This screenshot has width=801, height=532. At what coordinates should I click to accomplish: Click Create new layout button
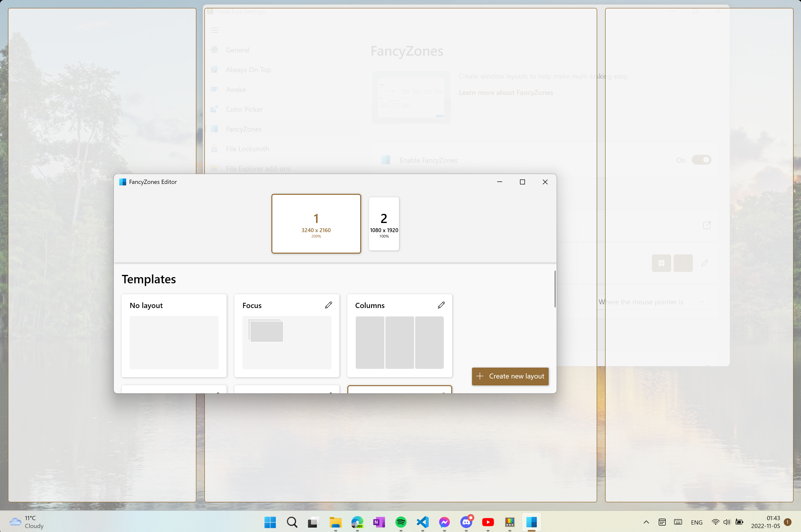pyautogui.click(x=510, y=376)
